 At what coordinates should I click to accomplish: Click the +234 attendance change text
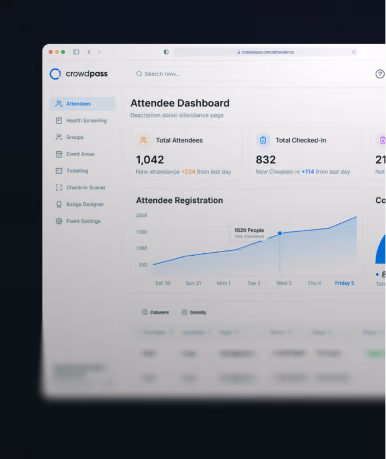point(188,172)
